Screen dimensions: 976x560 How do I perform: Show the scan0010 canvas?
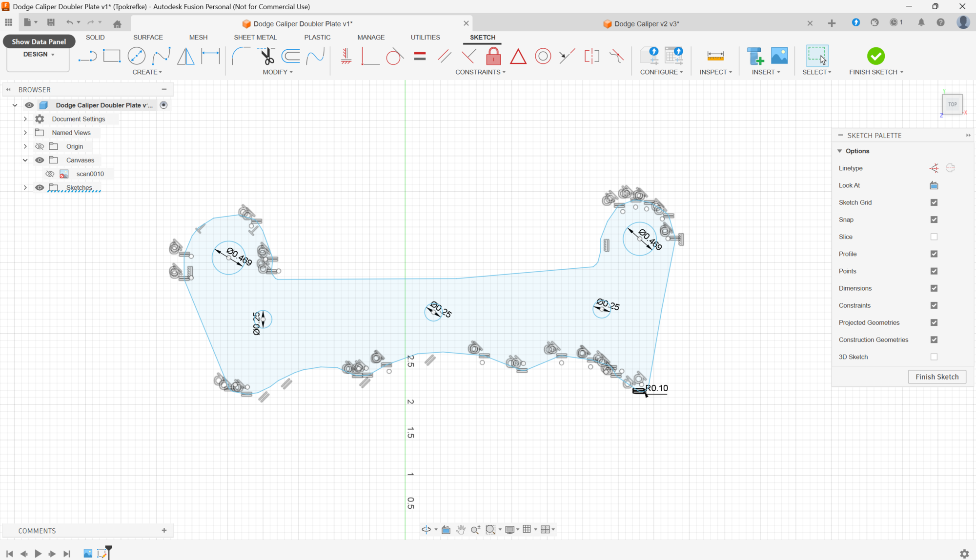click(x=50, y=174)
